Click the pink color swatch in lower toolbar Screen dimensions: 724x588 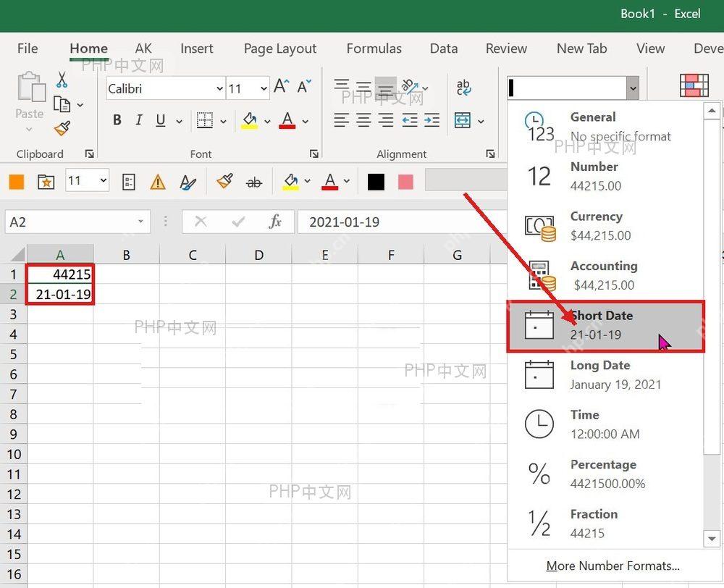(405, 182)
